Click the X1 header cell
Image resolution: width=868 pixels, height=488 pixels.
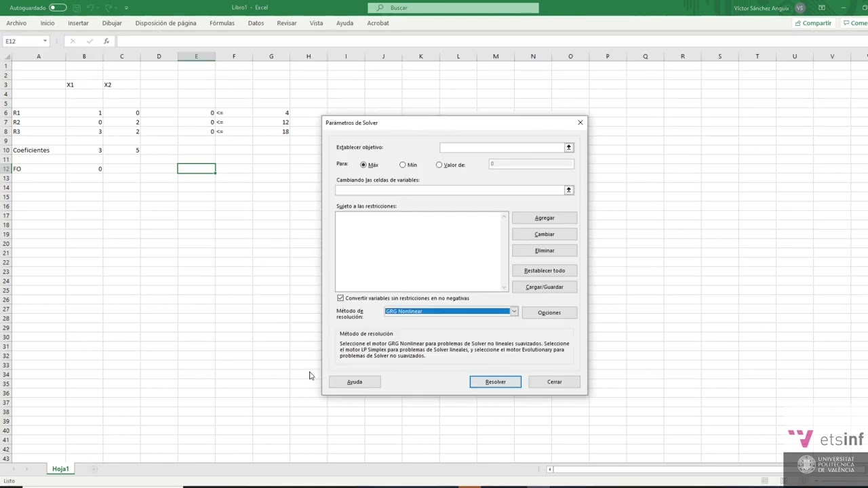tap(84, 85)
